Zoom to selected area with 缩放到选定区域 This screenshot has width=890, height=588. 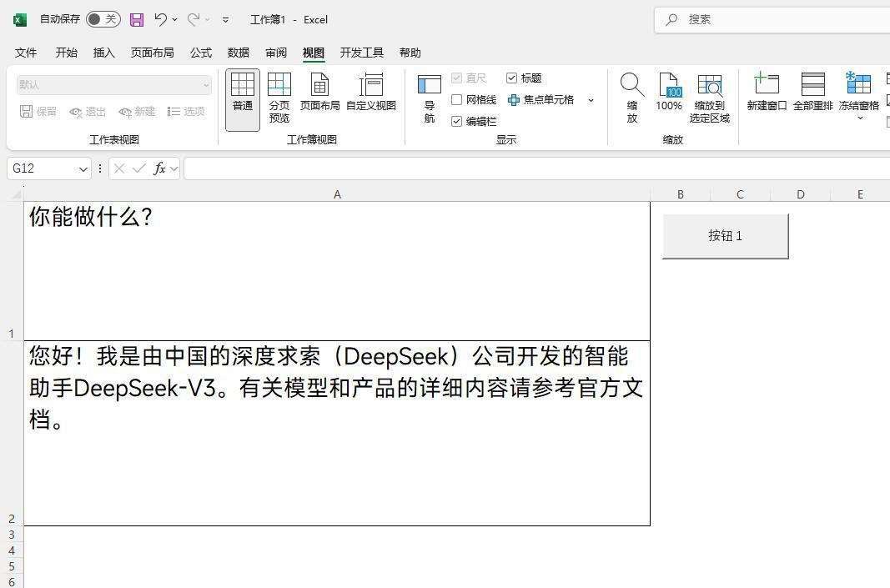(709, 94)
